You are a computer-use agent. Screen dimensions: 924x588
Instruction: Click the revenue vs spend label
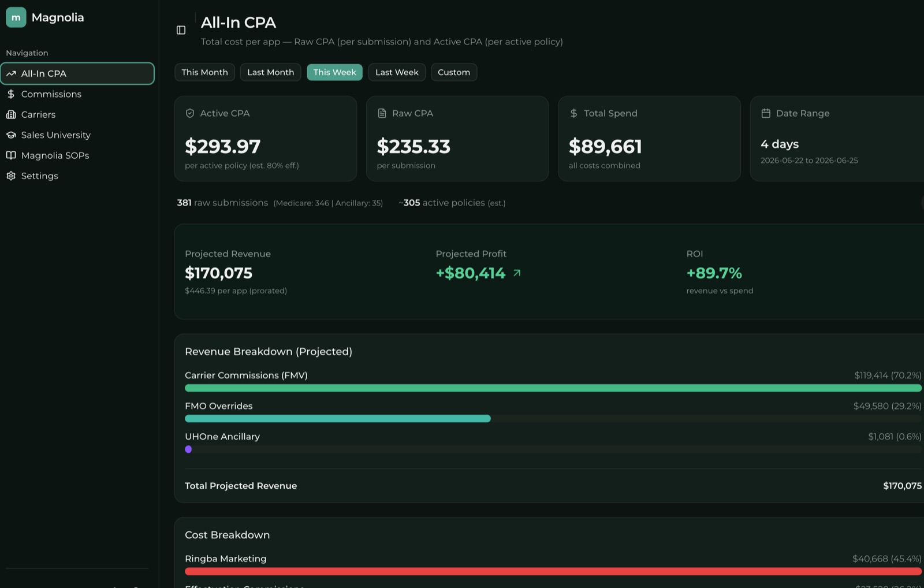click(x=720, y=291)
